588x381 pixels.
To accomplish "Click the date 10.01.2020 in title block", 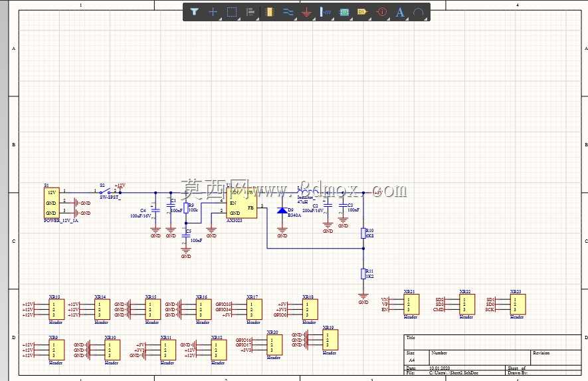I will (x=439, y=368).
